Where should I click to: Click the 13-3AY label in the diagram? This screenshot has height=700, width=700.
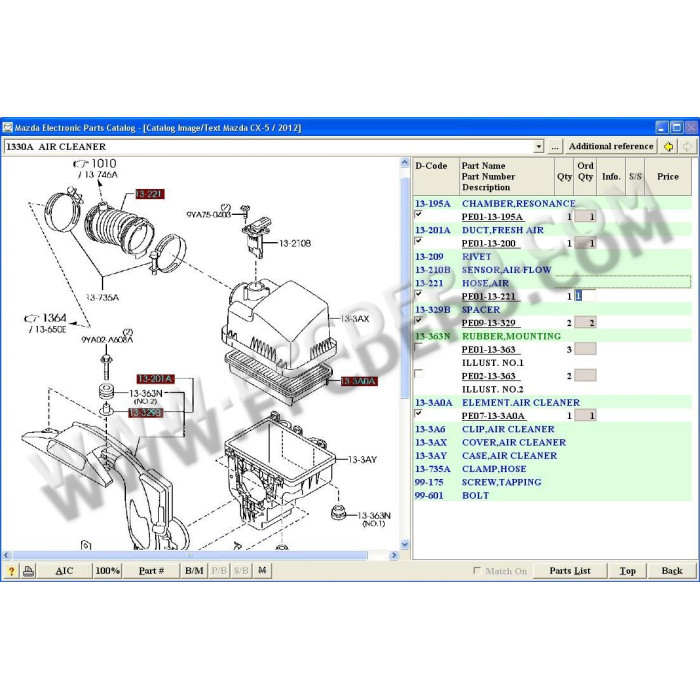coord(362,459)
